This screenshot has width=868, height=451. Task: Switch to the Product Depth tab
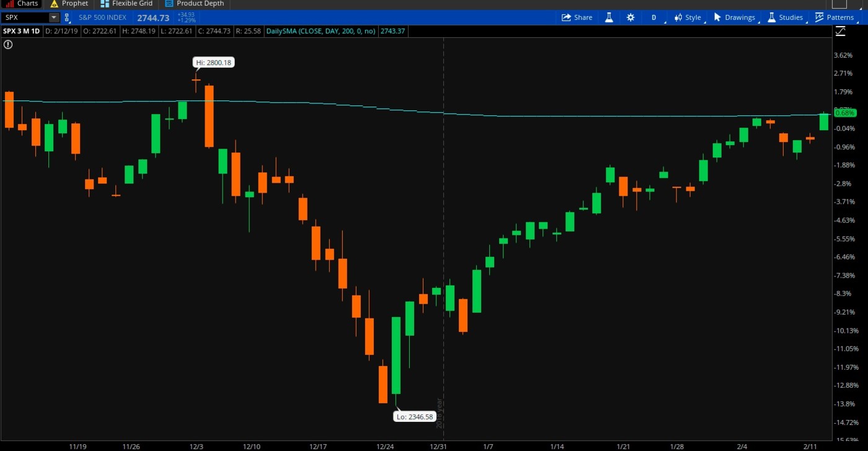coord(195,4)
